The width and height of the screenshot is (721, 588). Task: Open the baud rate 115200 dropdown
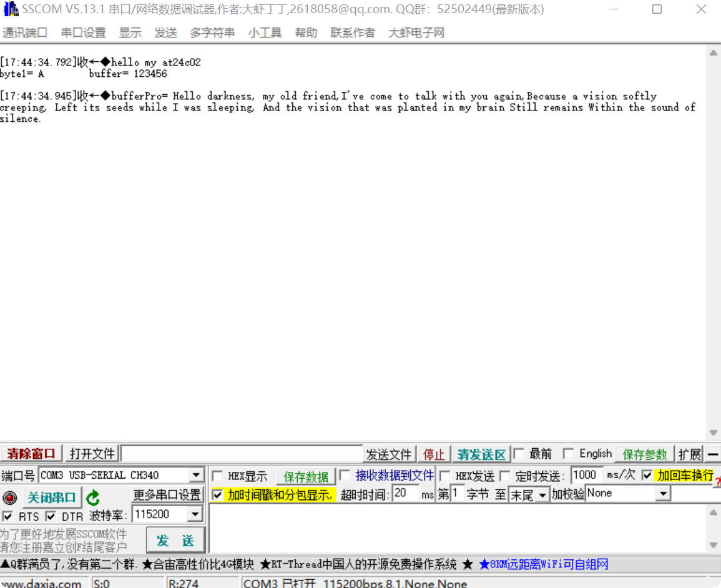195,514
